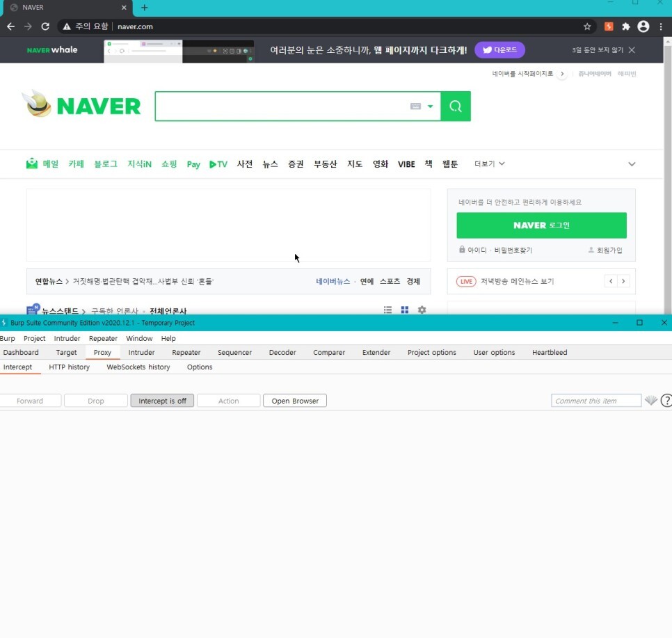This screenshot has height=638, width=672.
Task: Click Open Browser in Burp Suite
Action: (x=295, y=401)
